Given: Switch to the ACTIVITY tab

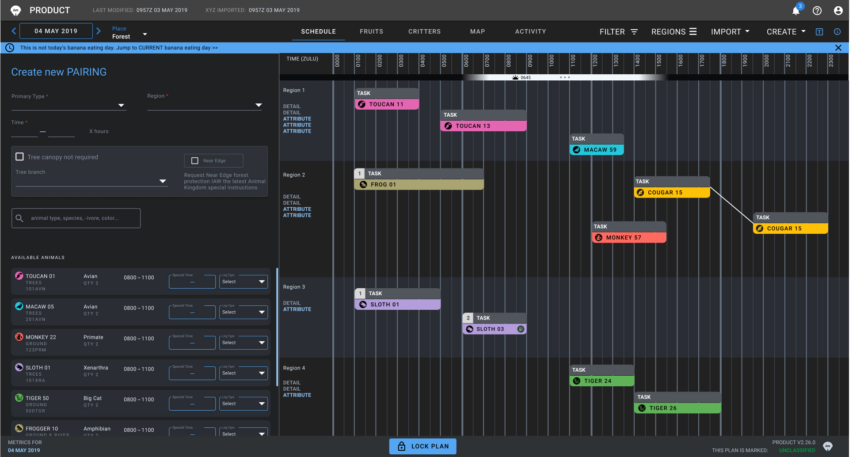Looking at the screenshot, I should [530, 31].
